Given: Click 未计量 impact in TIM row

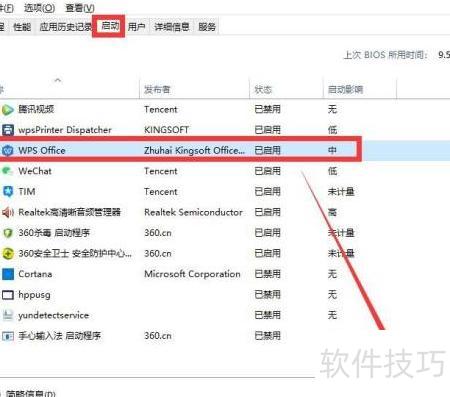Looking at the screenshot, I should 341,192.
